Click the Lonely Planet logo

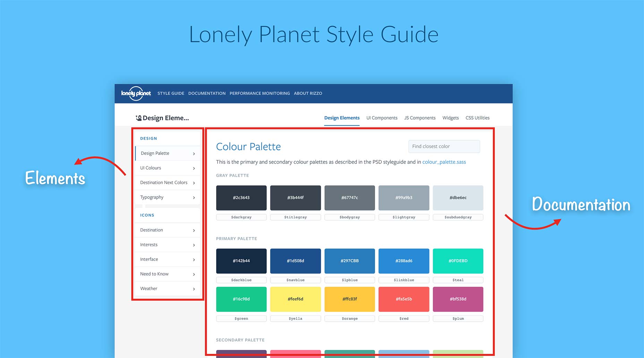tap(136, 93)
